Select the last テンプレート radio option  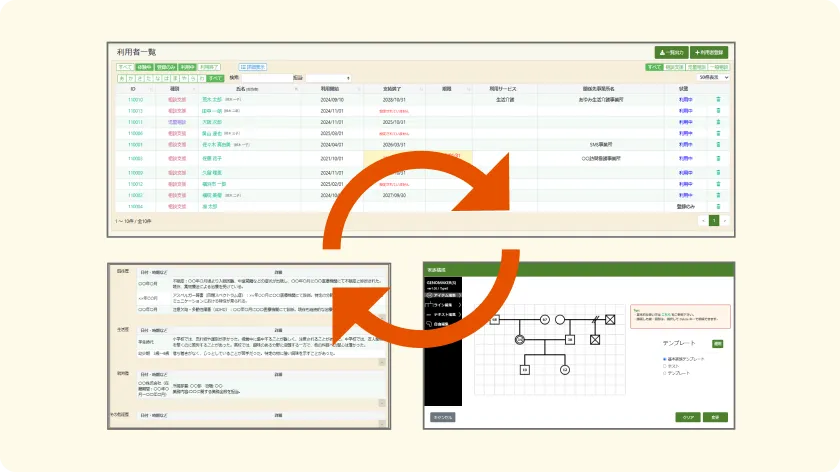(665, 371)
